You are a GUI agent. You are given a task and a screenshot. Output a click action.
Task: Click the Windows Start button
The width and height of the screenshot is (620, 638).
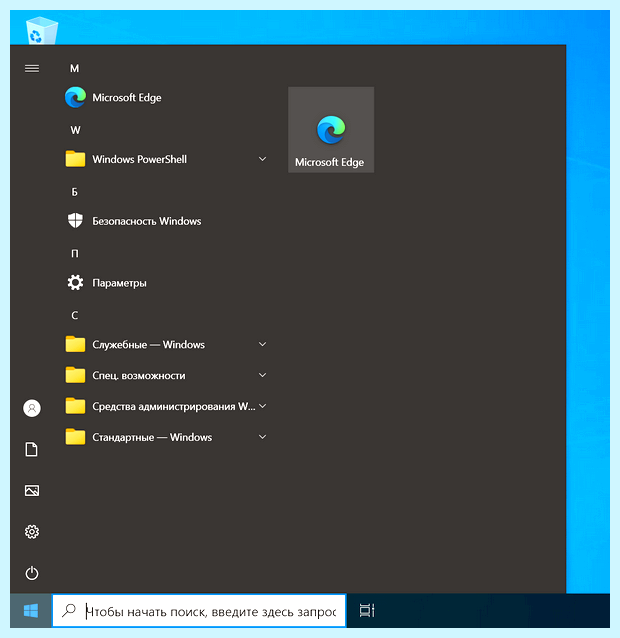31,611
